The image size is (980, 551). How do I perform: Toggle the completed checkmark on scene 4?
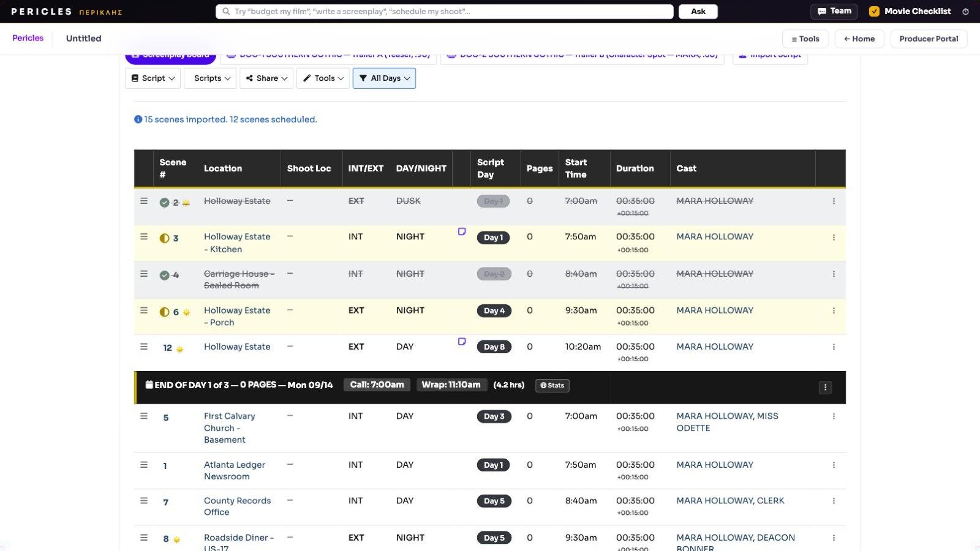(164, 275)
